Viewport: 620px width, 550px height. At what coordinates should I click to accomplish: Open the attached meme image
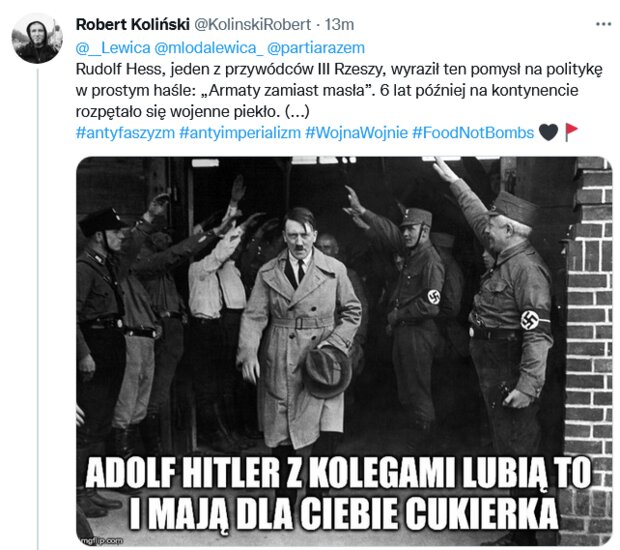pos(344,351)
